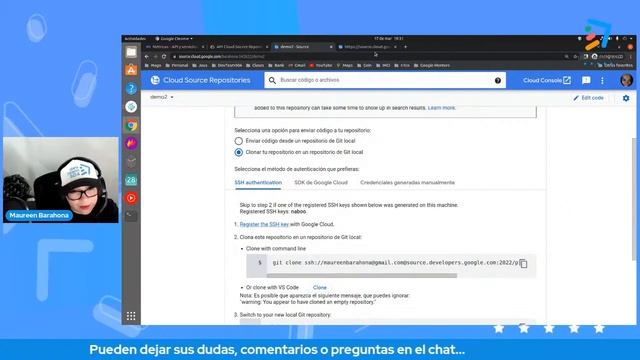Open a new Chrome tab
This screenshot has width=640, height=360.
coord(405,47)
